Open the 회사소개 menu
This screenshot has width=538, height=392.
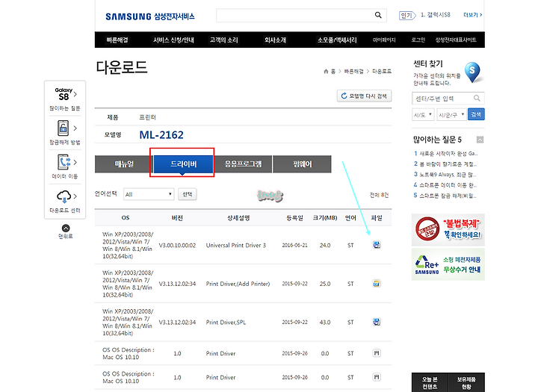pos(275,40)
